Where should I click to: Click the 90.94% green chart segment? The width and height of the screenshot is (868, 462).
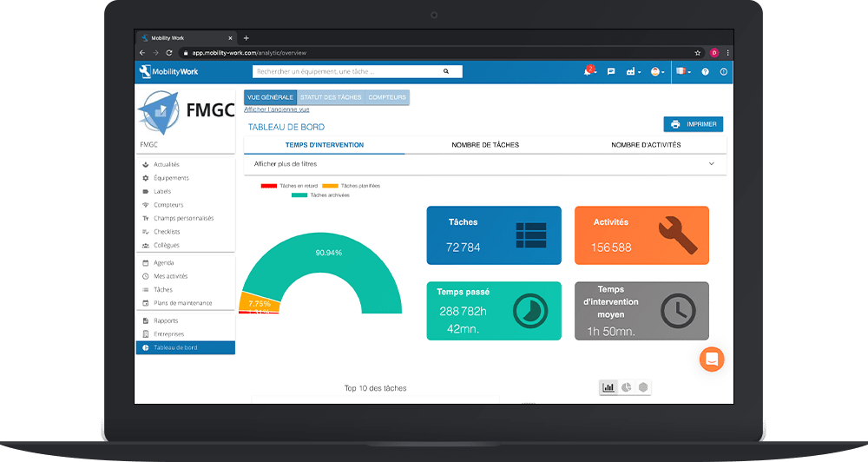point(329,253)
